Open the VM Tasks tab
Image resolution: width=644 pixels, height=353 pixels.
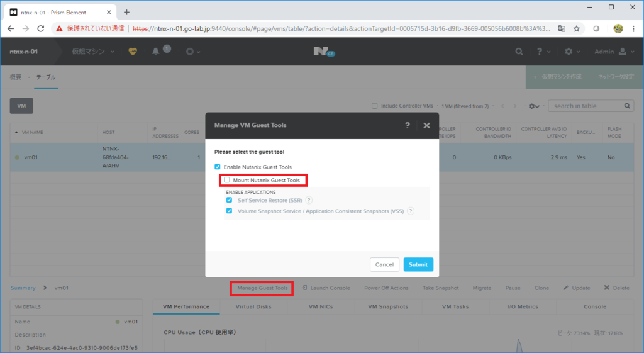[x=455, y=306]
